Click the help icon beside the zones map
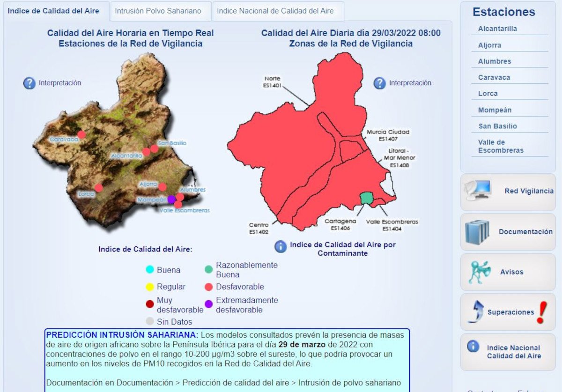This screenshot has height=392, width=562. [379, 83]
